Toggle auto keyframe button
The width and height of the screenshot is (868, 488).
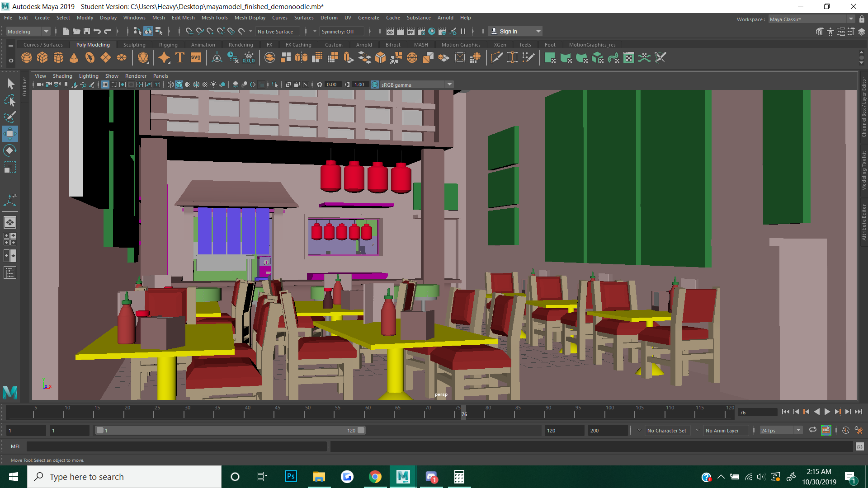pyautogui.click(x=846, y=430)
